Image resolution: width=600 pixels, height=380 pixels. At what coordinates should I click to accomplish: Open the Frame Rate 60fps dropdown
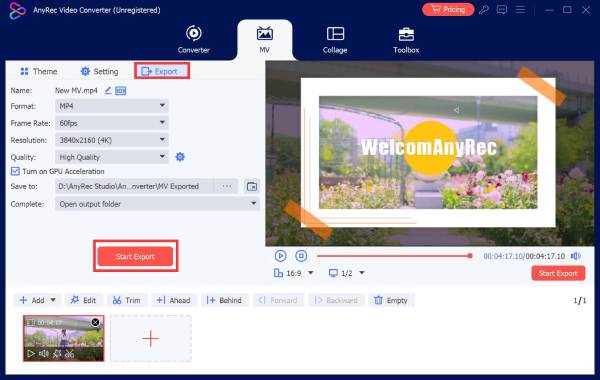coord(112,123)
